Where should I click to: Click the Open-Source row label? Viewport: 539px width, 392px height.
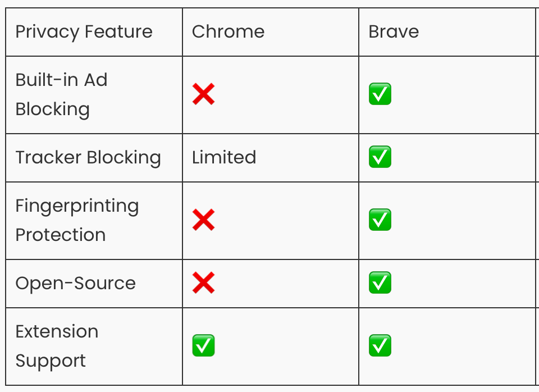pyautogui.click(x=76, y=284)
